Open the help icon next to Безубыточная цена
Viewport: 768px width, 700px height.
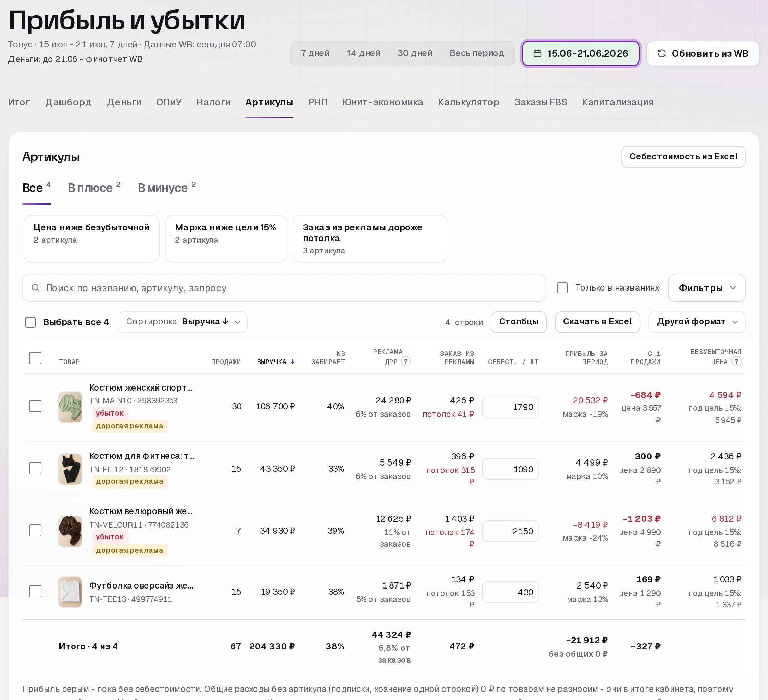coord(736,361)
